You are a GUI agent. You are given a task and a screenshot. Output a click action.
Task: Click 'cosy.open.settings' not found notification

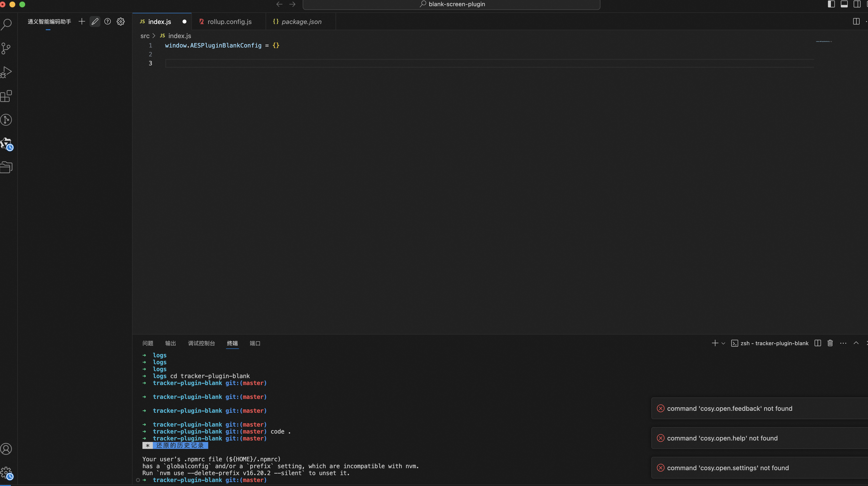(759, 468)
